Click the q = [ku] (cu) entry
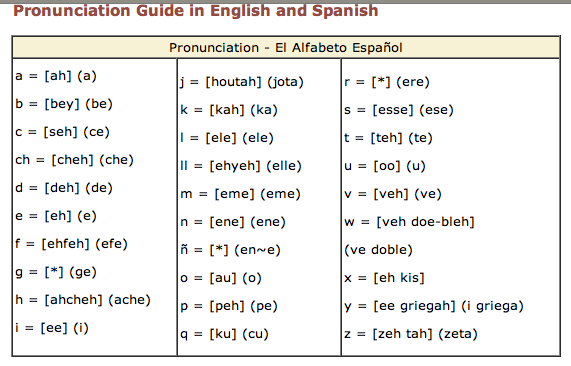Viewport: 571px width, 366px height. 224,334
